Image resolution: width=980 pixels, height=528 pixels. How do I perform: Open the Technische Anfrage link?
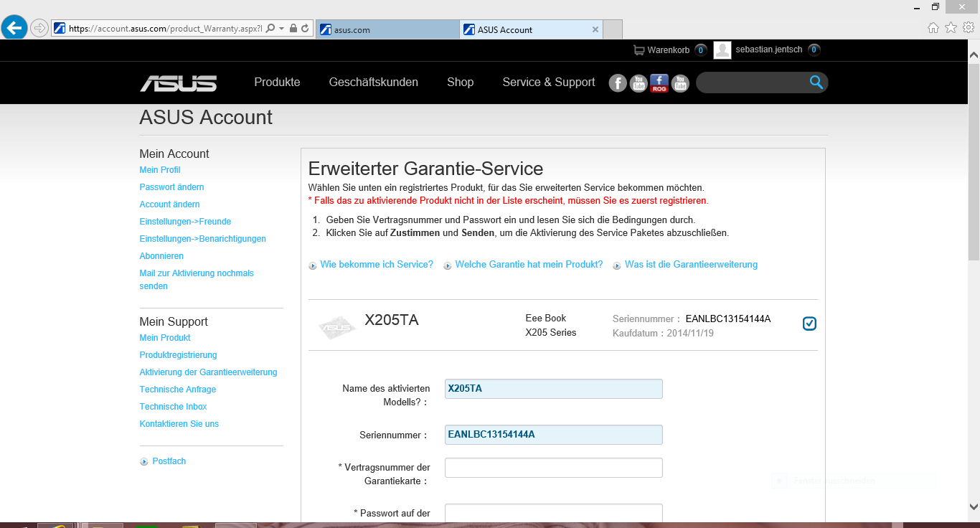[178, 390]
